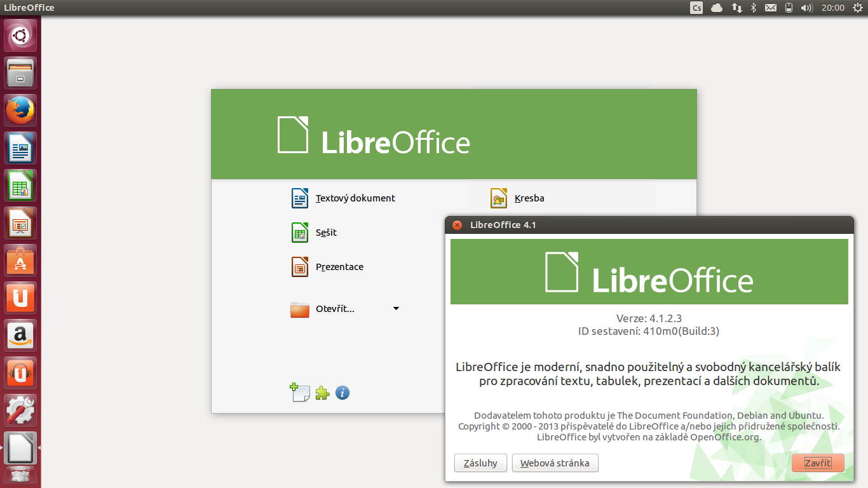
Task: Open the session gear menu
Action: [857, 7]
